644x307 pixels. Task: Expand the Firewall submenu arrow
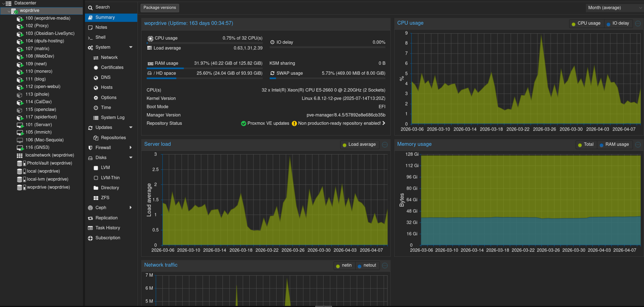point(131,148)
